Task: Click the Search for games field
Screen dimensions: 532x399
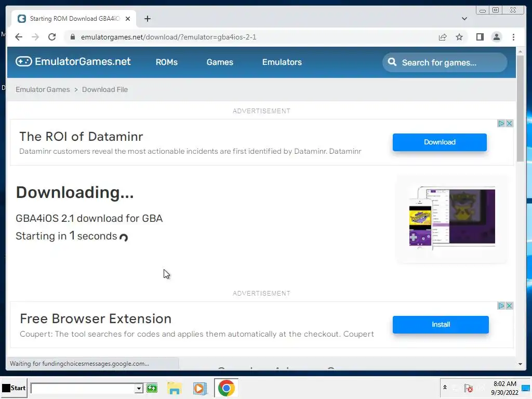Action: 445,62
